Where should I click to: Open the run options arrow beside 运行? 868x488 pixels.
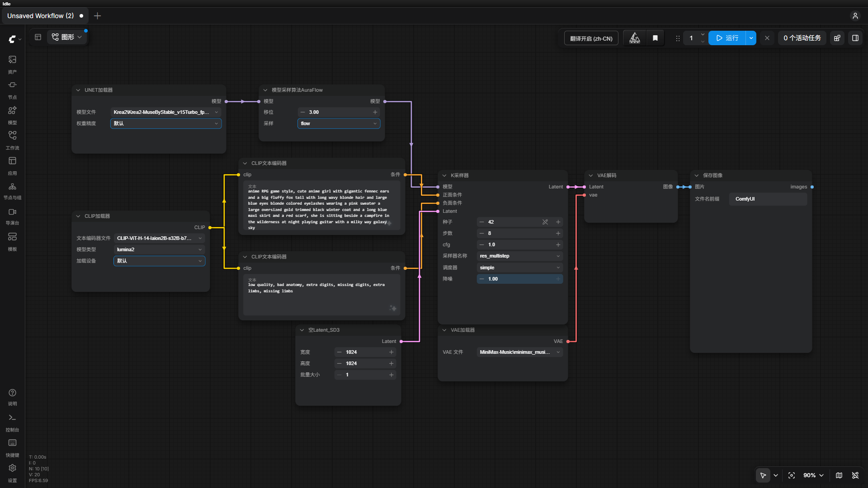751,38
